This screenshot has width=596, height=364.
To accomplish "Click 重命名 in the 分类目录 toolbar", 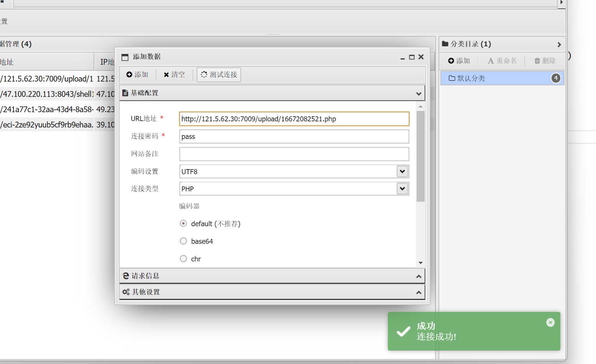I will click(502, 61).
